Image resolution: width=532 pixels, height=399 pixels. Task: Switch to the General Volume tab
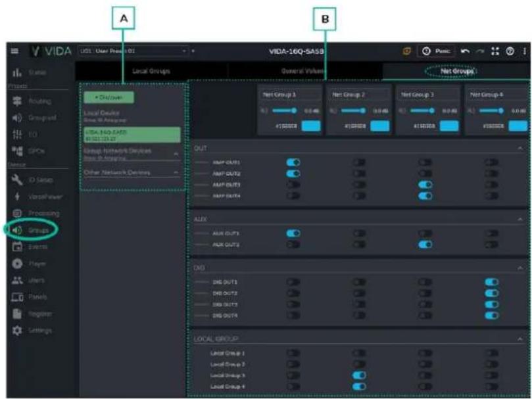pos(304,71)
